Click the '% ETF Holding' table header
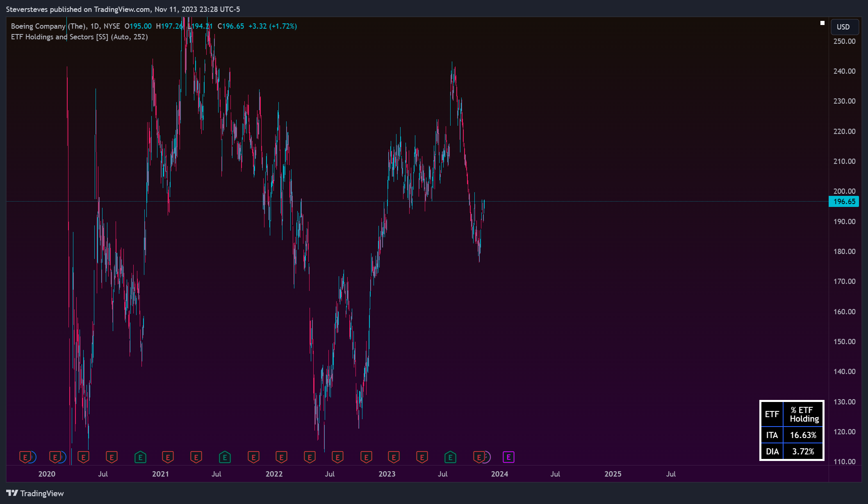The width and height of the screenshot is (868, 504). pyautogui.click(x=803, y=414)
